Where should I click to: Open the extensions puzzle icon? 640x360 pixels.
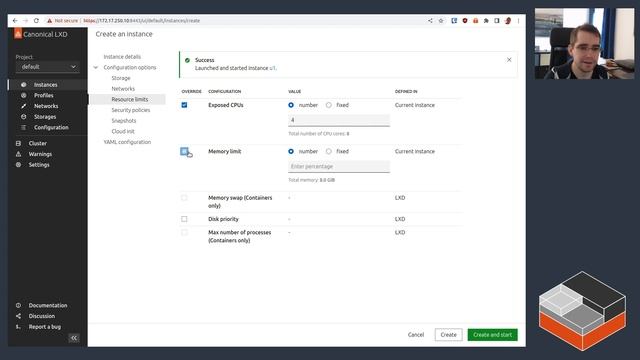pyautogui.click(x=486, y=20)
